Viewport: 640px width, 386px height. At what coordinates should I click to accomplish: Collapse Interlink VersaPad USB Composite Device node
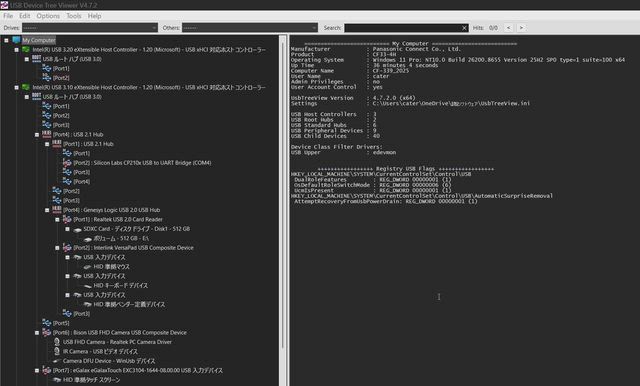(58, 248)
